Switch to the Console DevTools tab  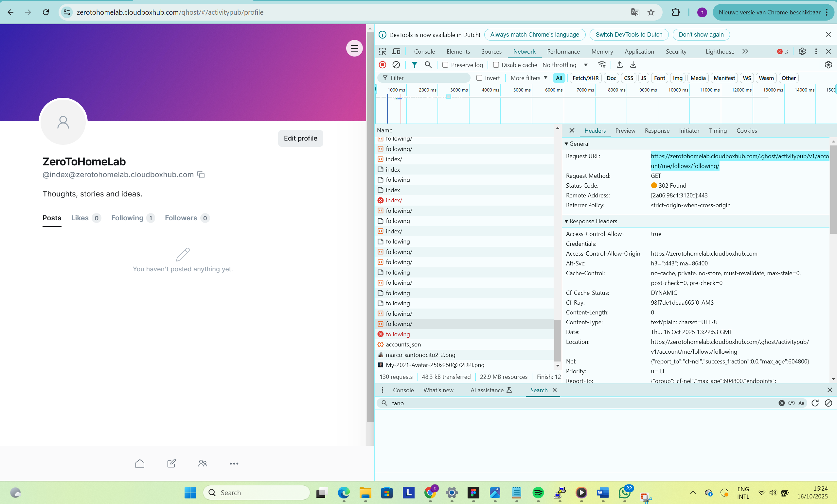pos(424,51)
